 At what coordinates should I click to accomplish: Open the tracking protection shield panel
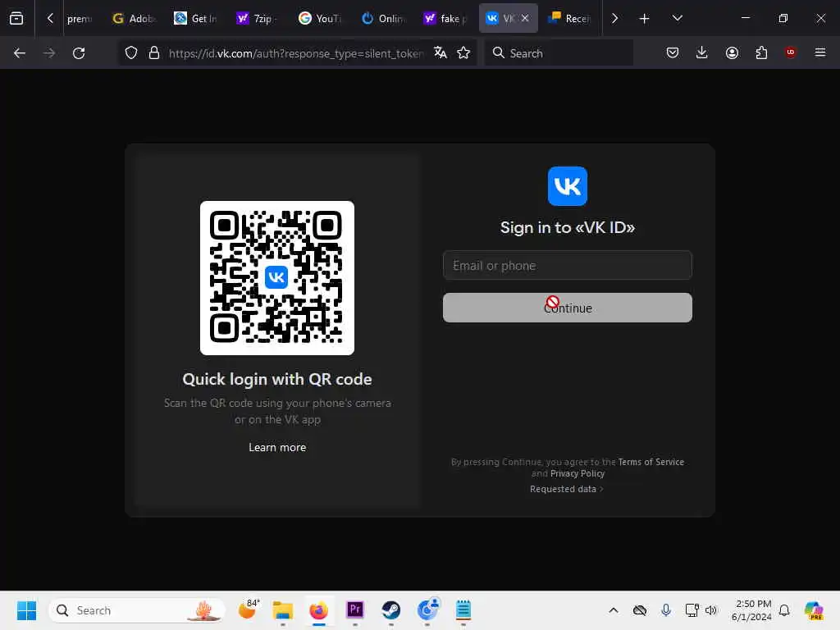pos(131,53)
